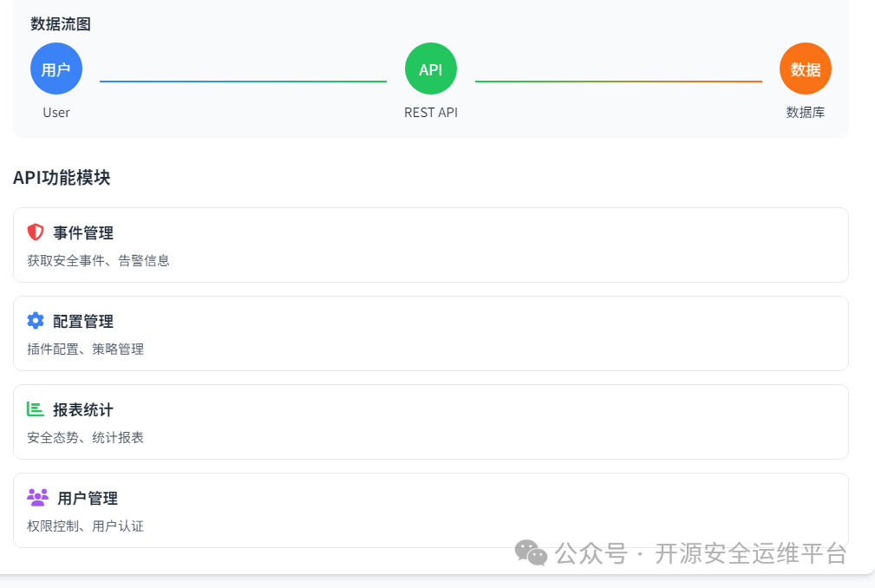Click the purple users icon beside 用户管理

point(37,497)
